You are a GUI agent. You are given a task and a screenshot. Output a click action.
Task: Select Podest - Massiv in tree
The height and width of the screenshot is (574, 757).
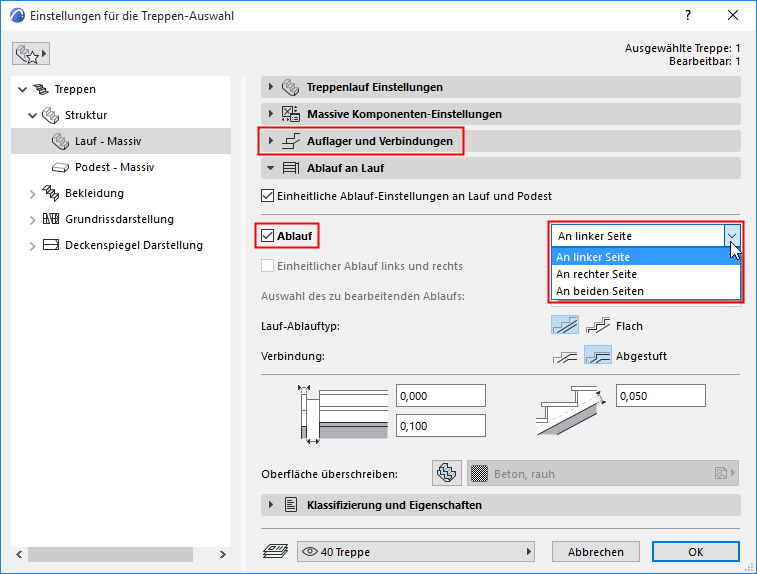pos(114,167)
